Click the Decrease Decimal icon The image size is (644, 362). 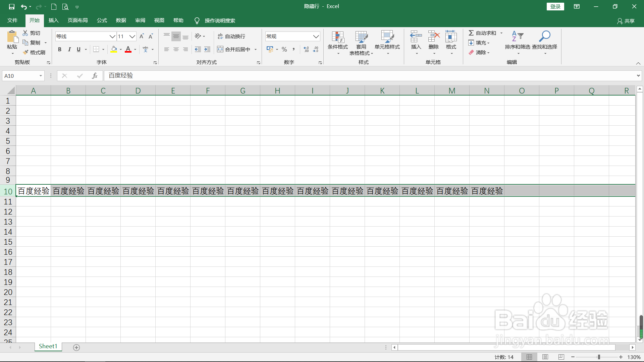(x=316, y=49)
